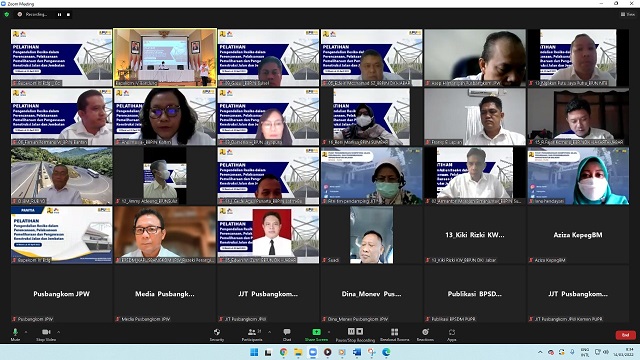The width and height of the screenshot is (640, 360).
Task: Open the Participants panel
Action: (x=252, y=334)
